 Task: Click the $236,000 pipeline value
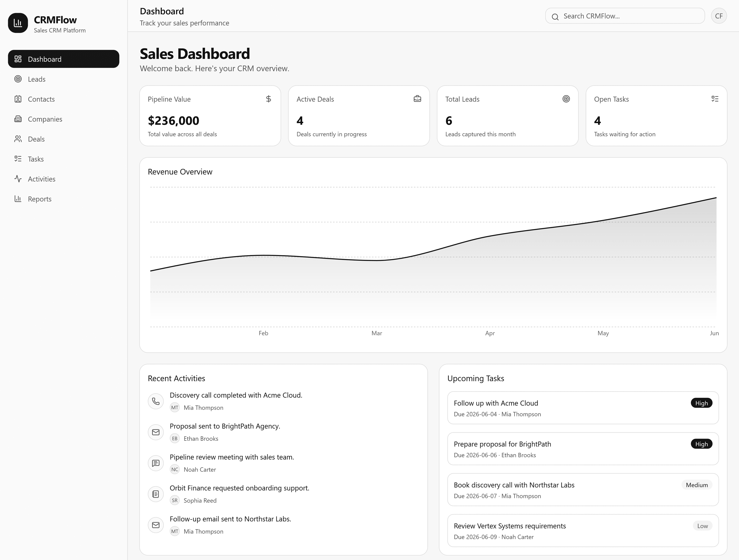click(173, 121)
